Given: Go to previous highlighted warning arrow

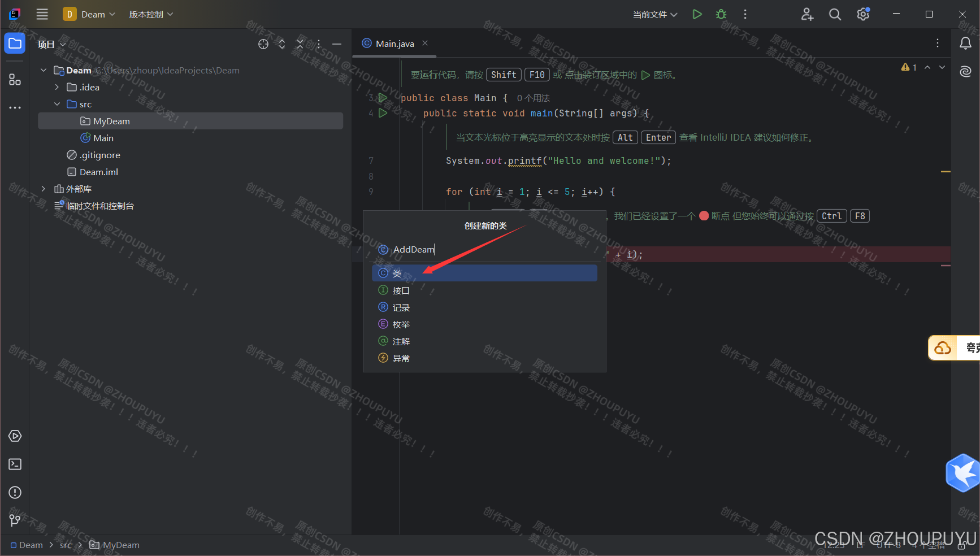Looking at the screenshot, I should pos(927,67).
